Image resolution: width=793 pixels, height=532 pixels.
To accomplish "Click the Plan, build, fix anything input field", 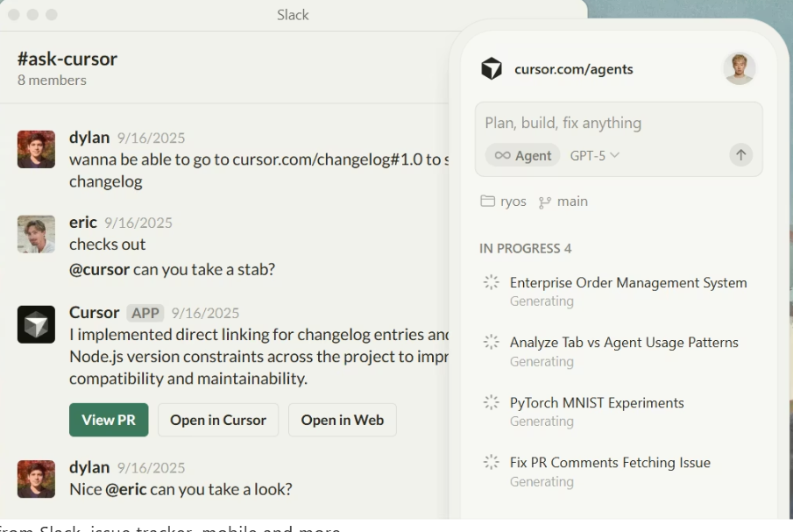I will point(561,123).
